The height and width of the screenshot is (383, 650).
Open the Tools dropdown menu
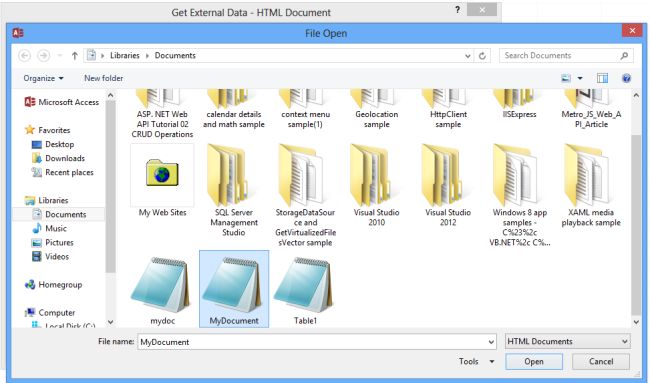(476, 361)
